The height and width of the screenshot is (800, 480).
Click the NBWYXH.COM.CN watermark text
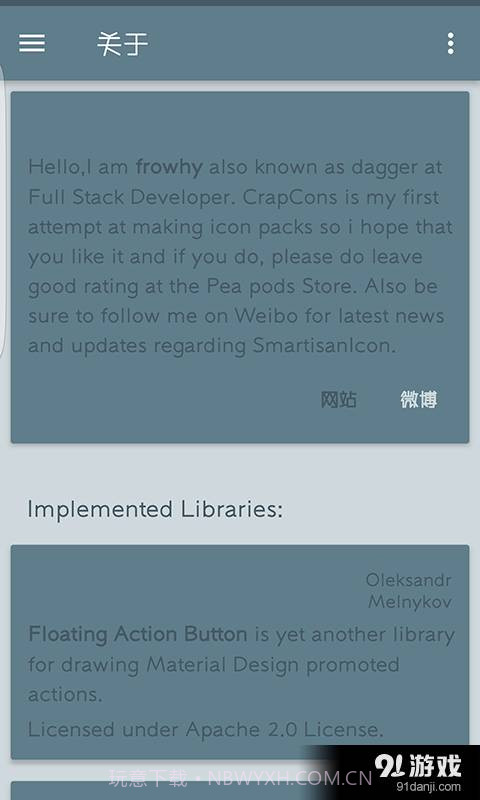[x=290, y=779]
